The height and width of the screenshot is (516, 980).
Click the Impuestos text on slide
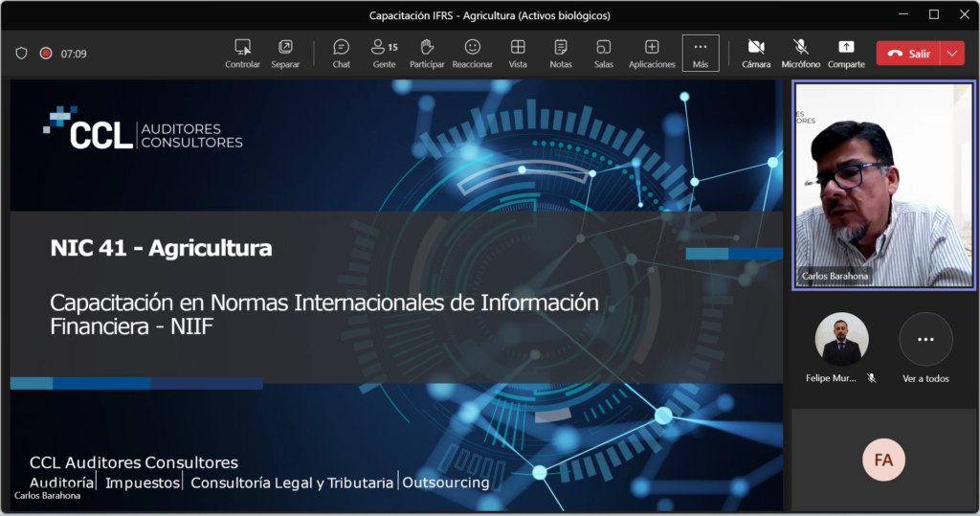pyautogui.click(x=143, y=482)
